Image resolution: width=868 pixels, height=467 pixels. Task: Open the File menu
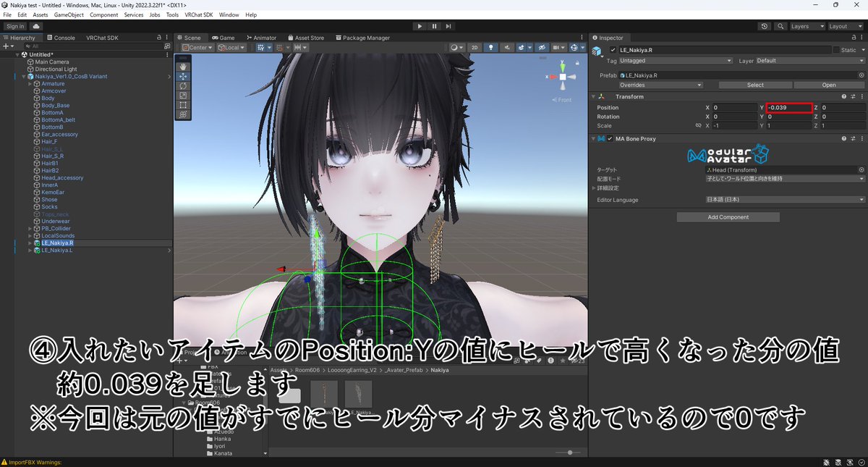7,14
